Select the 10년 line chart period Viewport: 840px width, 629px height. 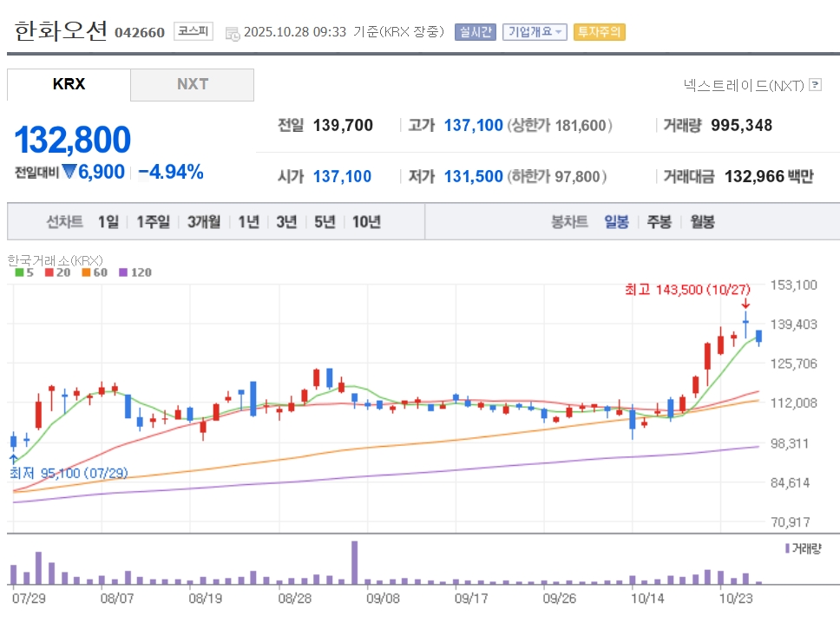[x=366, y=221]
